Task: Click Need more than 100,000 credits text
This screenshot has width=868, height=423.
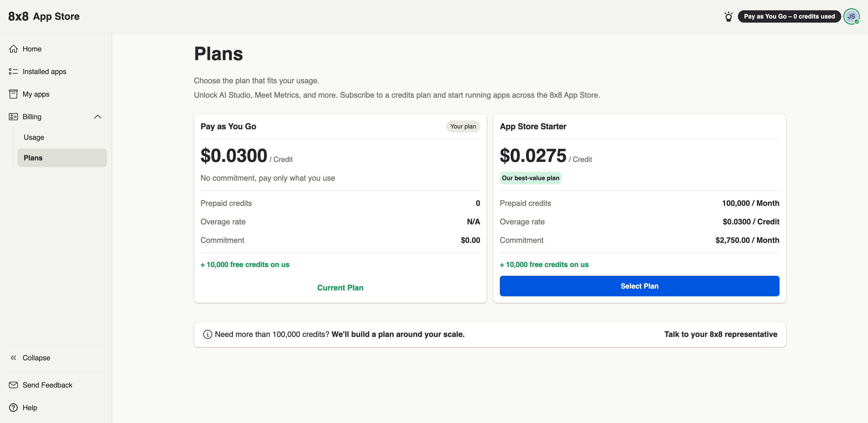Action: 272,334
